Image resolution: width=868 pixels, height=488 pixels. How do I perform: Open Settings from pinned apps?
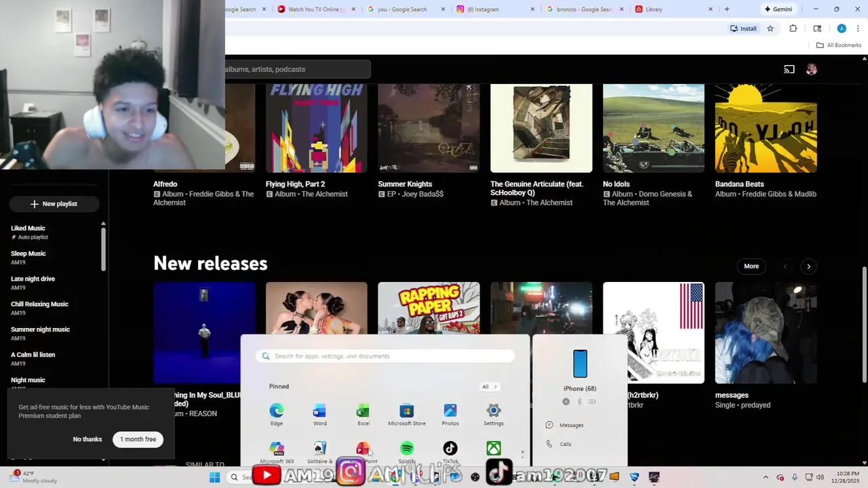[x=494, y=414]
